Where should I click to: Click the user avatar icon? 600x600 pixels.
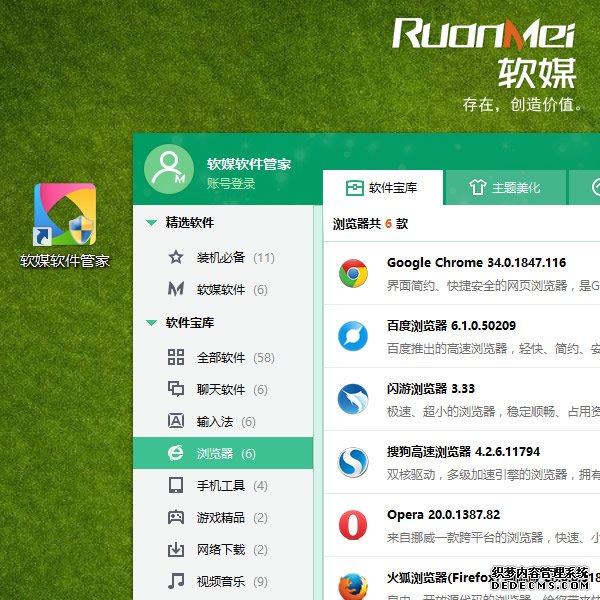169,169
